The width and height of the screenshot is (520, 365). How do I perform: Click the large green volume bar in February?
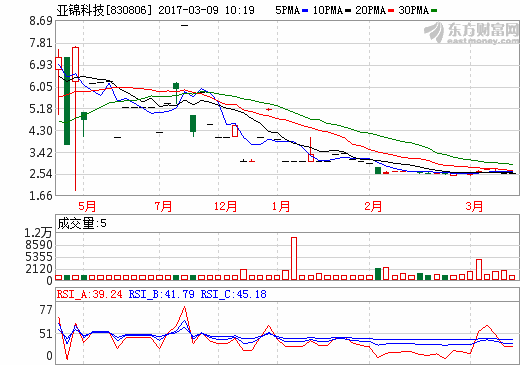coord(378,274)
